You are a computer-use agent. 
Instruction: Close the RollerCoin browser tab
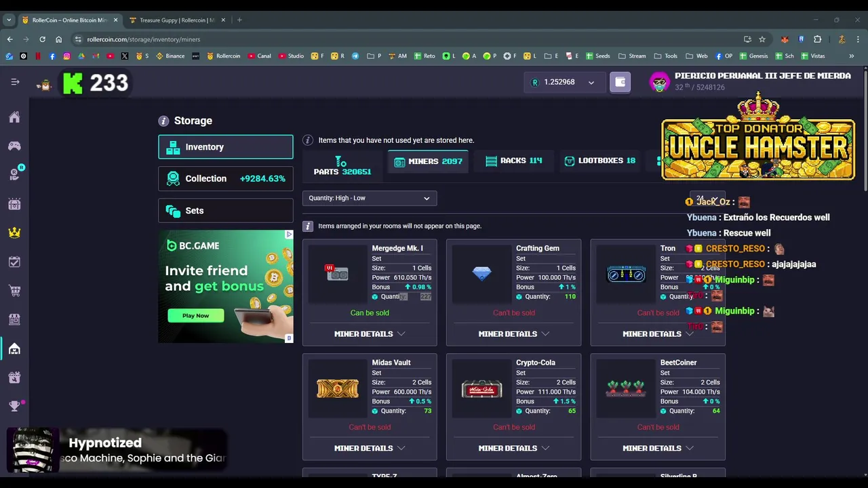[x=115, y=20]
